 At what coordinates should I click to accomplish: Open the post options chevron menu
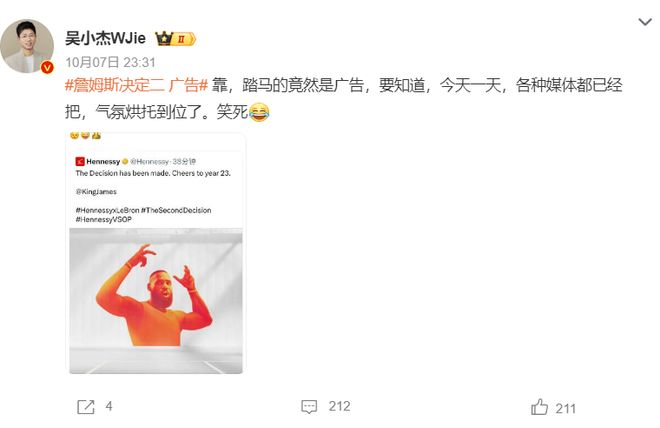pyautogui.click(x=644, y=21)
